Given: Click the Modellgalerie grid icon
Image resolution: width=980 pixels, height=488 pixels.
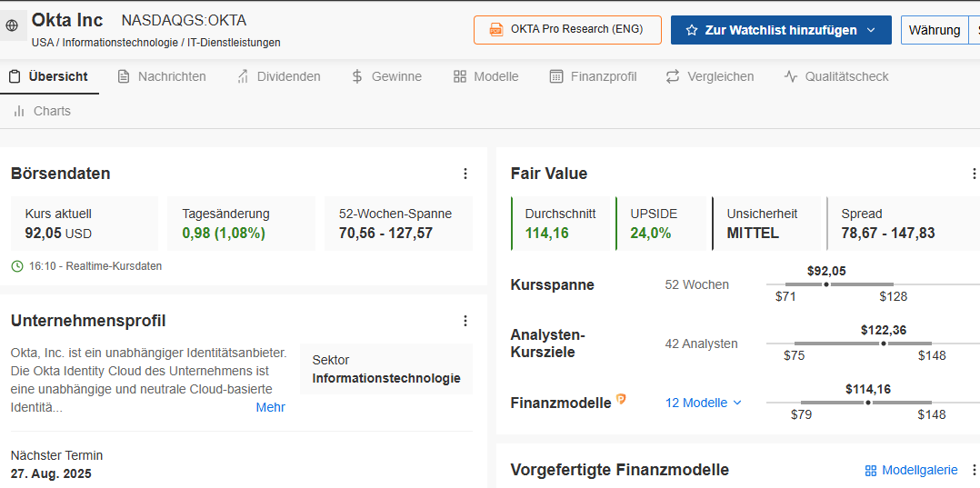Looking at the screenshot, I should click(x=871, y=471).
